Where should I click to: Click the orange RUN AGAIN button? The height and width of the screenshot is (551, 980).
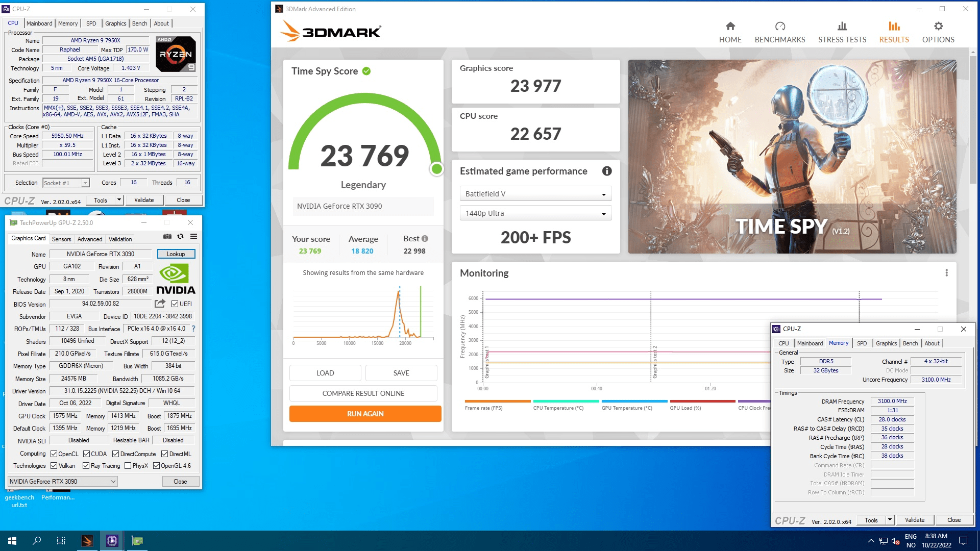click(365, 414)
